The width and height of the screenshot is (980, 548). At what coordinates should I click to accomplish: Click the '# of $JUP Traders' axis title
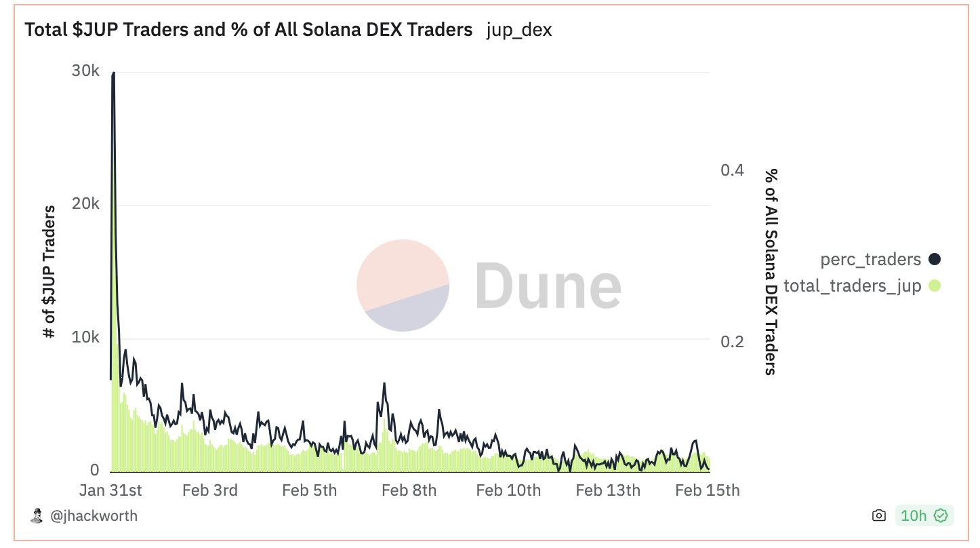(x=49, y=271)
